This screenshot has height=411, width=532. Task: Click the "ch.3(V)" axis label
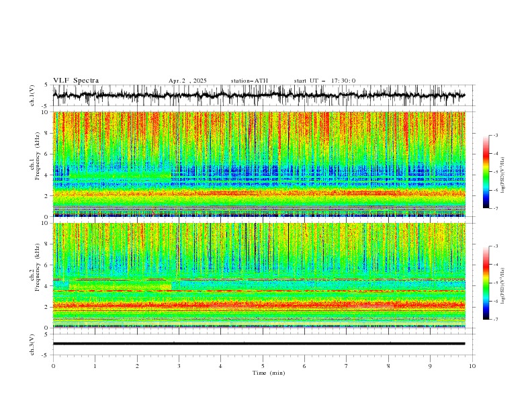point(32,345)
